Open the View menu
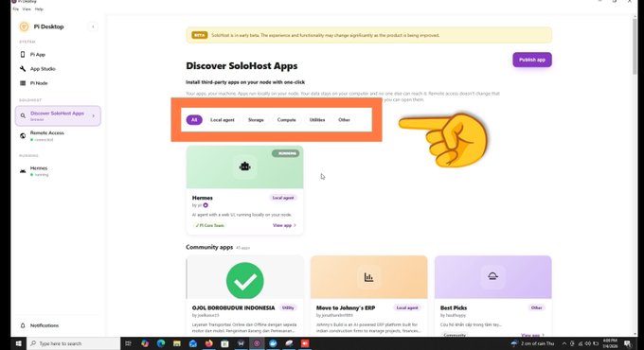Screen dimensions: 644x350 (x=27, y=9)
